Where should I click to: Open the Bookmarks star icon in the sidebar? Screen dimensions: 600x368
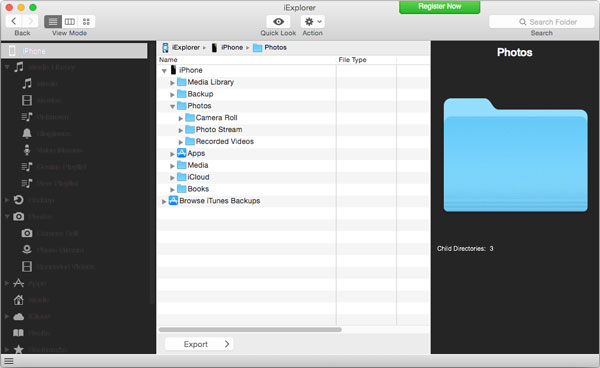tap(18, 349)
